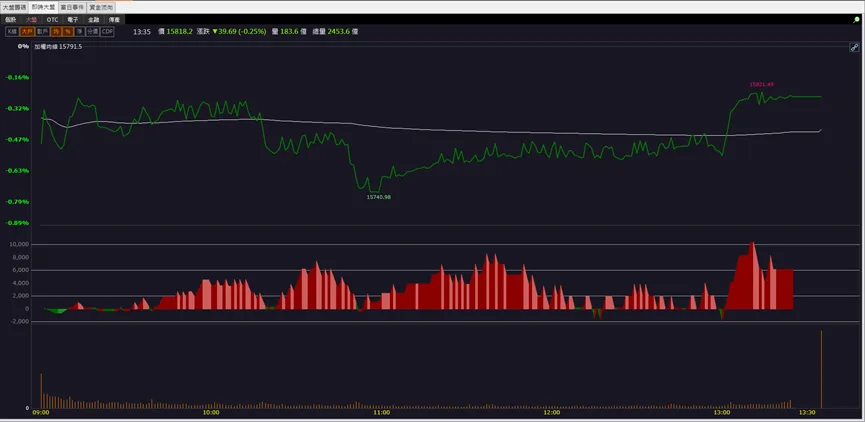Select the OTC market tab
Image resolution: width=865 pixels, height=422 pixels.
pos(52,19)
